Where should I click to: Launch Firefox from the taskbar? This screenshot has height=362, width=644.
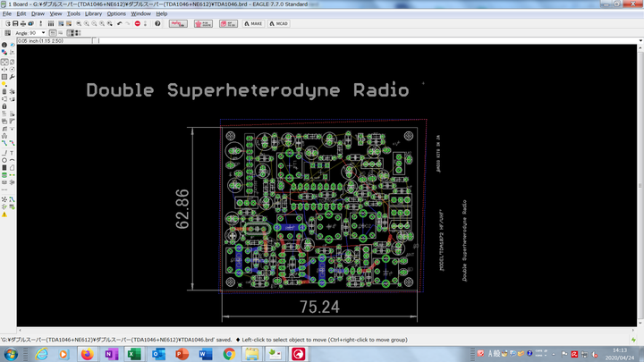86,354
